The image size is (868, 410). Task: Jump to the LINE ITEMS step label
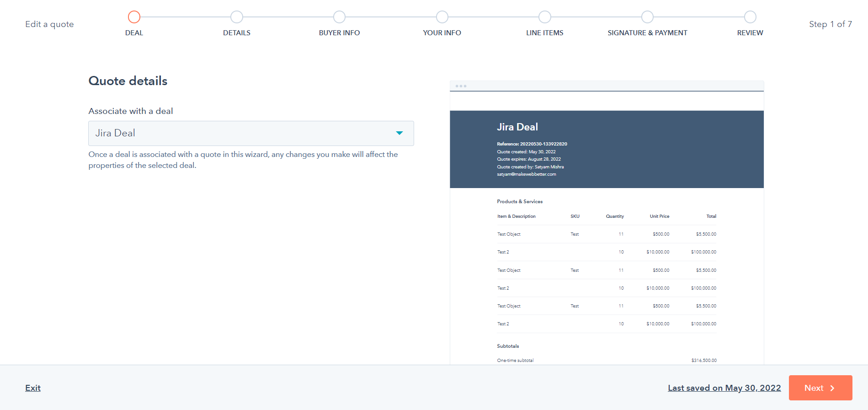pos(544,33)
